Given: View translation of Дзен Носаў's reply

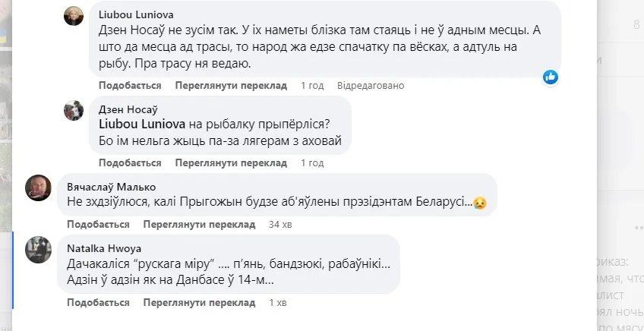Looking at the screenshot, I should (x=231, y=163).
